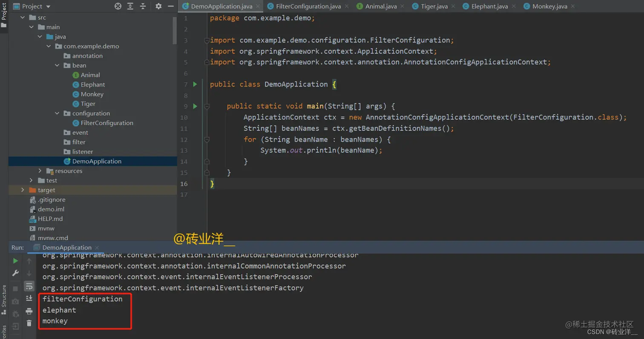Image resolution: width=644 pixels, height=339 pixels.
Task: Select Elephant class in the project tree
Action: coord(93,84)
